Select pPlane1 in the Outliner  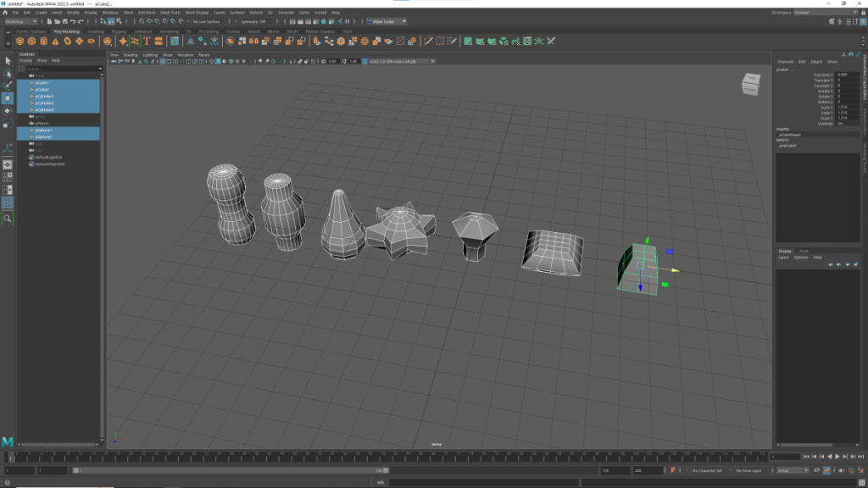pos(42,123)
